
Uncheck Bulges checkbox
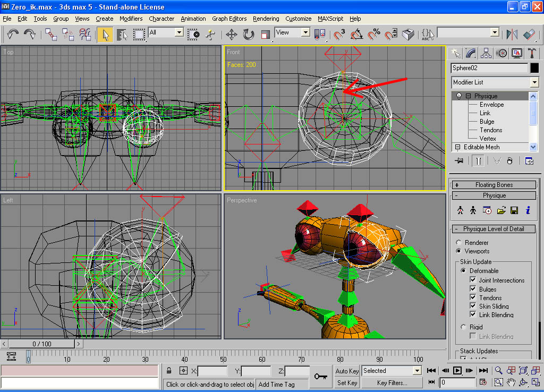point(473,288)
